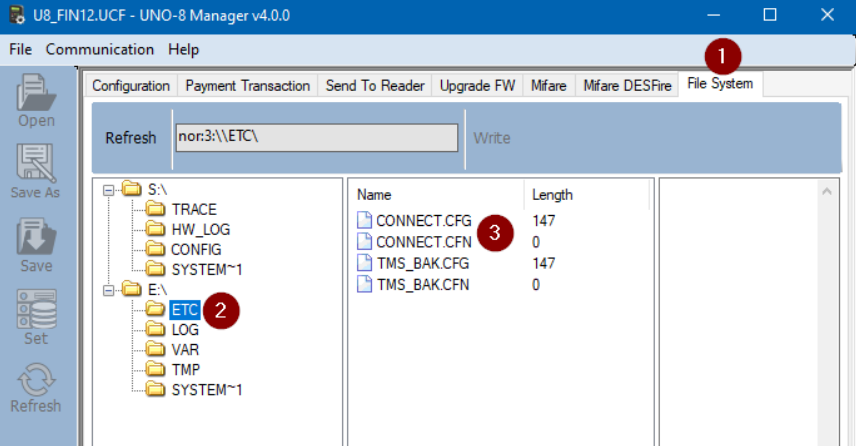Minimize the UNO-8 Manager window

tap(714, 15)
